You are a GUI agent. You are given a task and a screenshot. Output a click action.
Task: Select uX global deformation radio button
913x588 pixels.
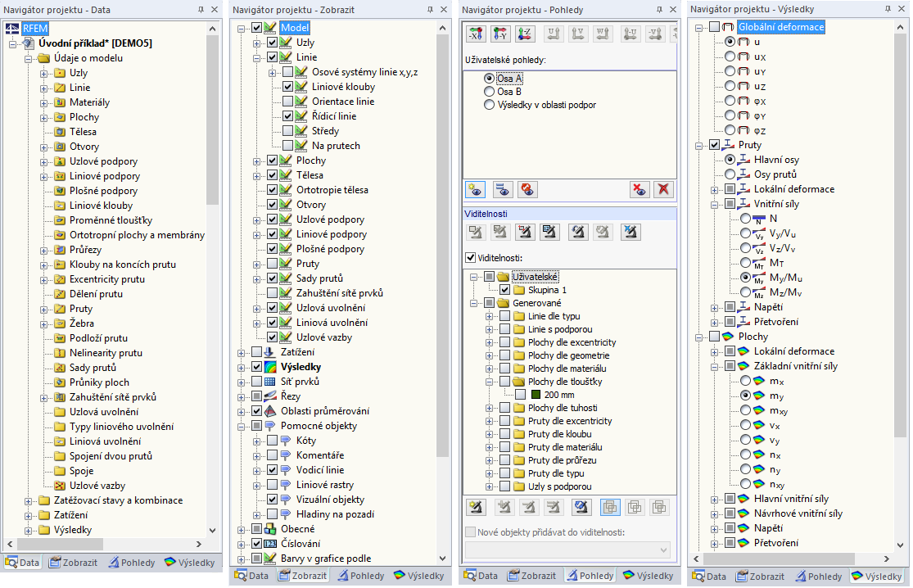pos(730,57)
